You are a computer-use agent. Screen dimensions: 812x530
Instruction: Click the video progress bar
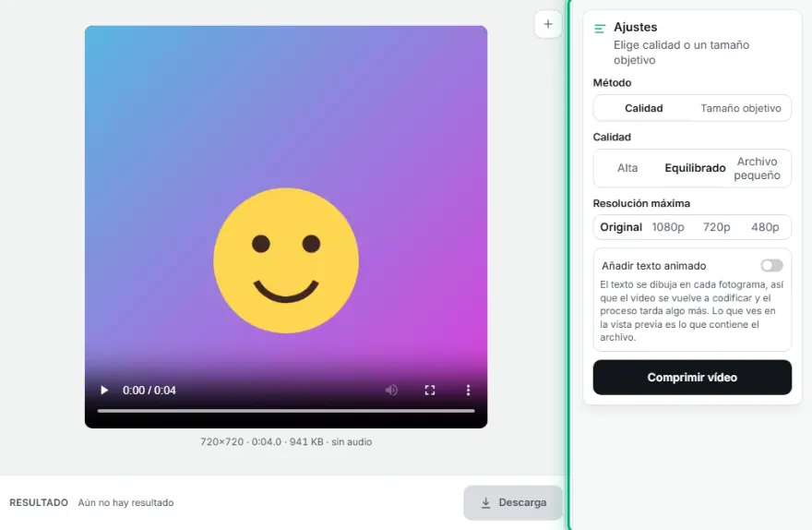pos(286,411)
